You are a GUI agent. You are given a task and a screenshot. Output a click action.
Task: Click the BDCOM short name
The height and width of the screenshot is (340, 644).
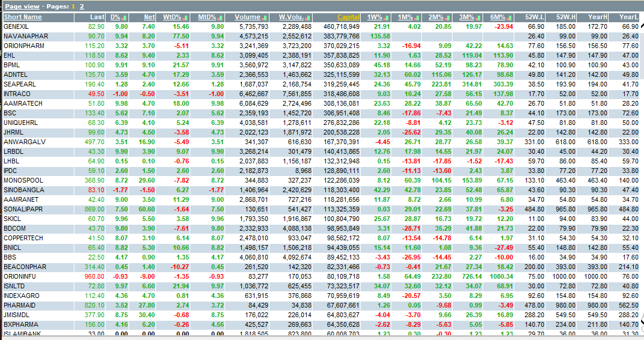tap(14, 229)
